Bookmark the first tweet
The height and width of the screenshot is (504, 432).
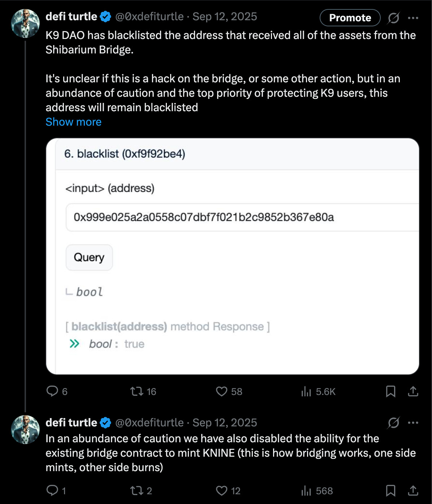tap(390, 391)
